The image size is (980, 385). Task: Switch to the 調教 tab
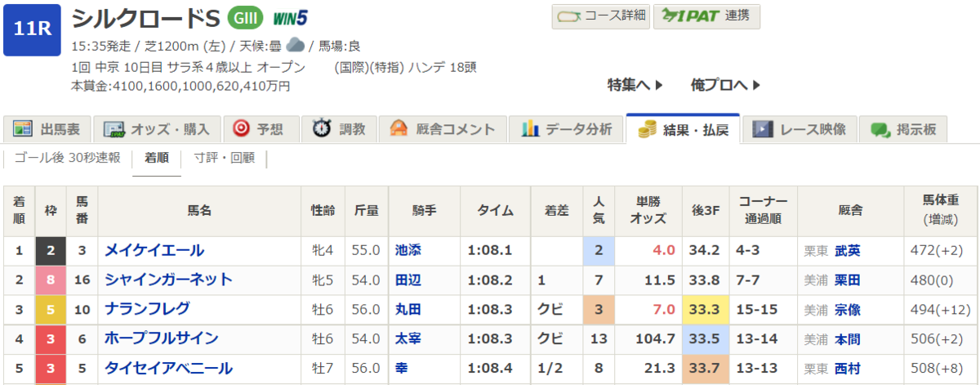(x=338, y=129)
